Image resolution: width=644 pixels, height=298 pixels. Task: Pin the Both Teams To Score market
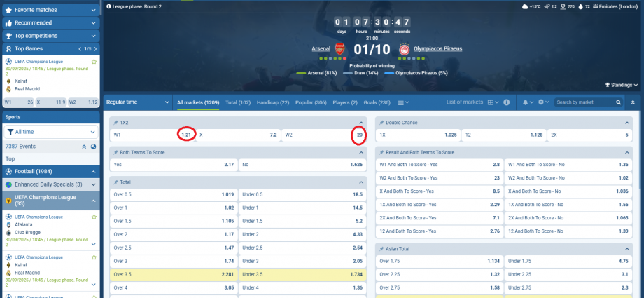[x=115, y=152]
